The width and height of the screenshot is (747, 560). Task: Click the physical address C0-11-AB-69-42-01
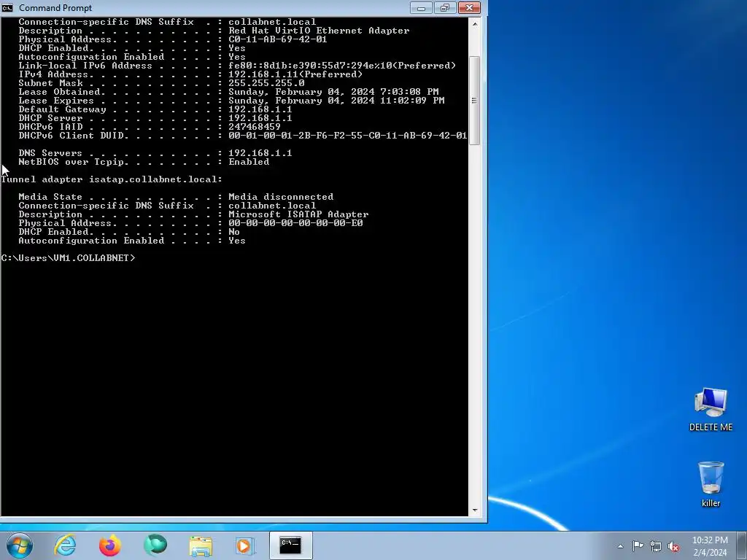pos(278,39)
